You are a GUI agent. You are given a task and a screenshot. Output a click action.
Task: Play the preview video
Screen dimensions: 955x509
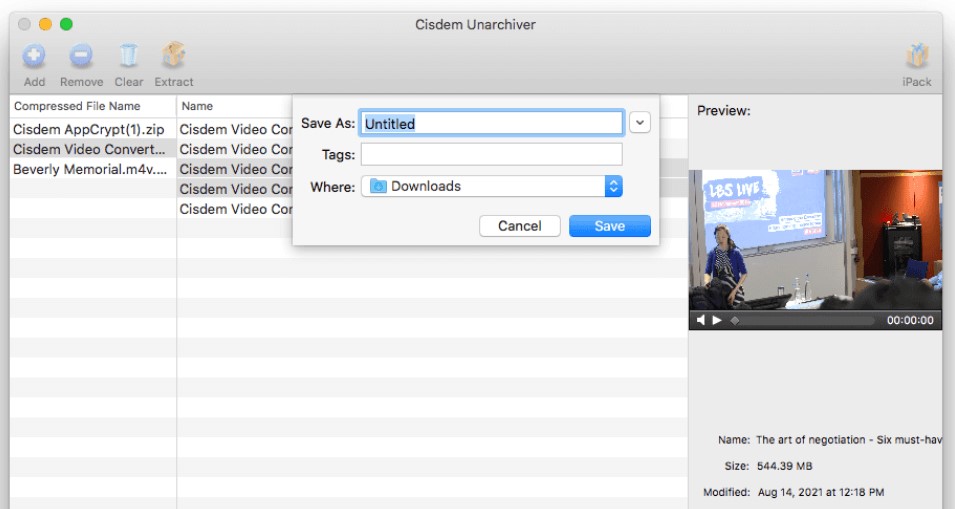[717, 320]
